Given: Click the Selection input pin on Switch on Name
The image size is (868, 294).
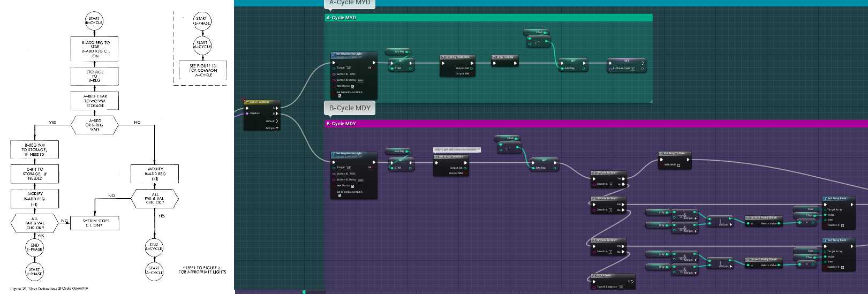Looking at the screenshot, I should pos(247,114).
